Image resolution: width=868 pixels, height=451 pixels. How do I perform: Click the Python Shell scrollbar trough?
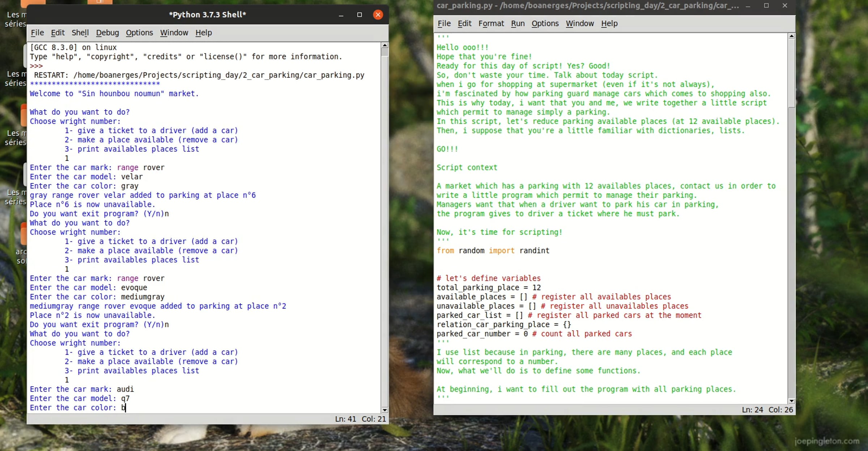(385, 231)
